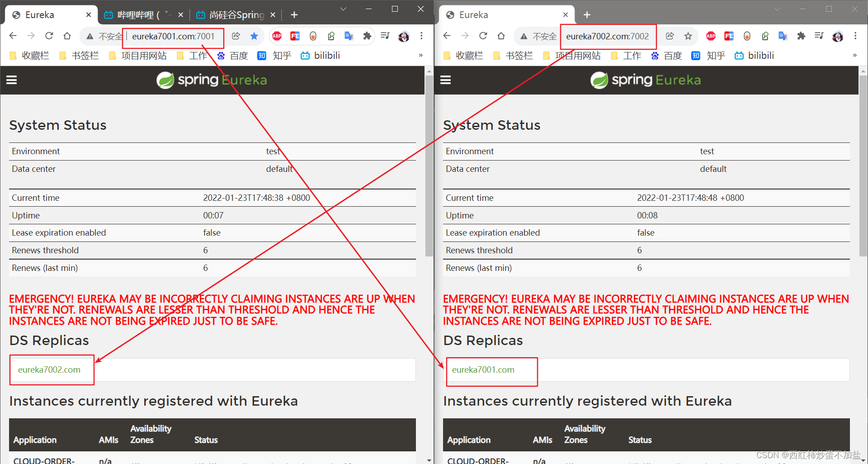Open 知乎 bookmark in left browser
The height and width of the screenshot is (464, 868).
pyautogui.click(x=274, y=55)
